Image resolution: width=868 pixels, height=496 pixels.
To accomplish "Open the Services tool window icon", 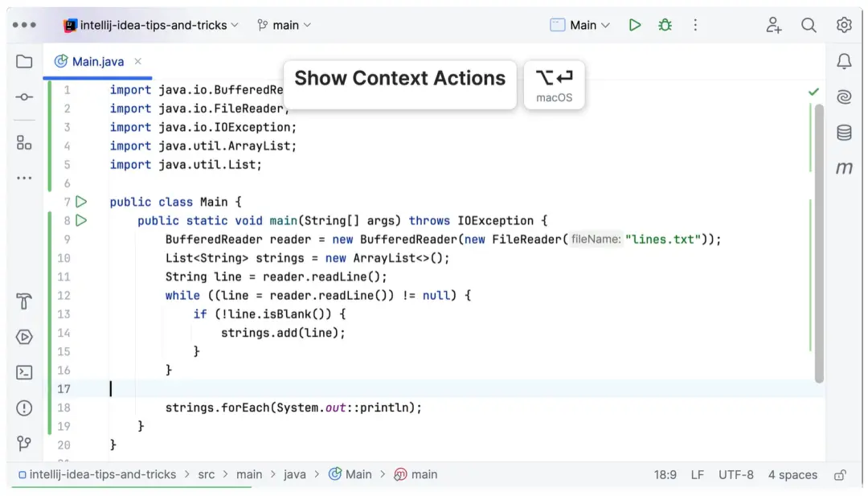I will 24,337.
